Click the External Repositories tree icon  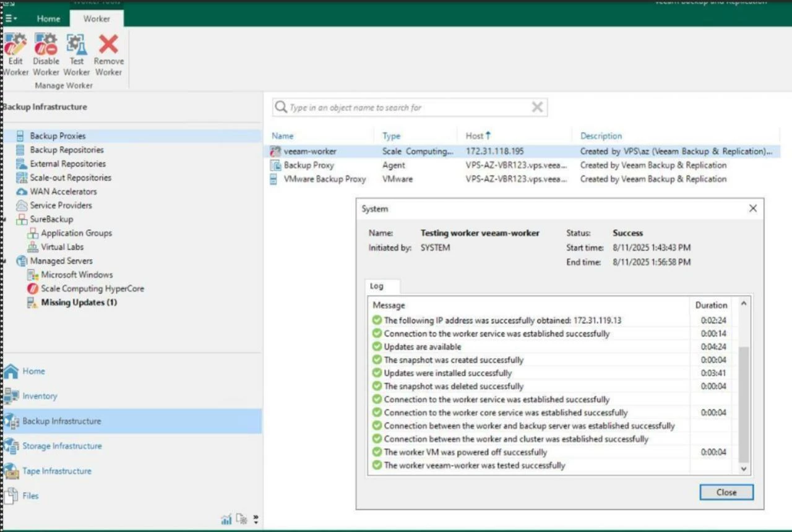[x=21, y=164]
